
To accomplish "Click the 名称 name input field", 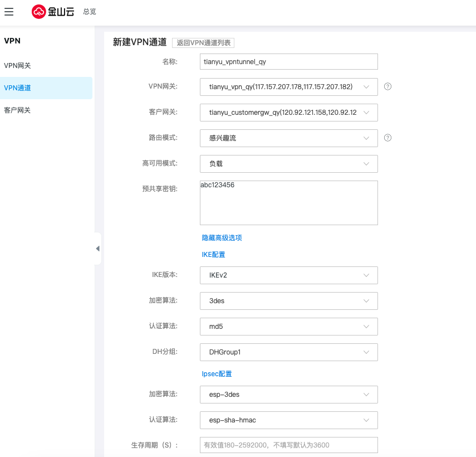I will click(x=288, y=61).
